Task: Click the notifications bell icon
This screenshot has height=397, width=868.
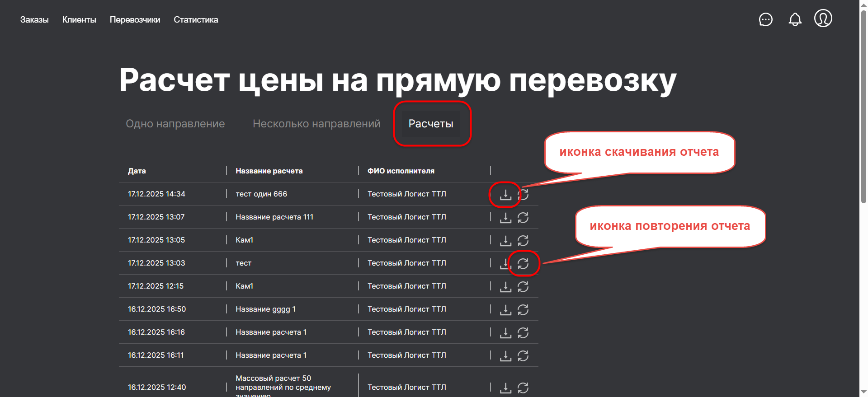Action: tap(795, 19)
